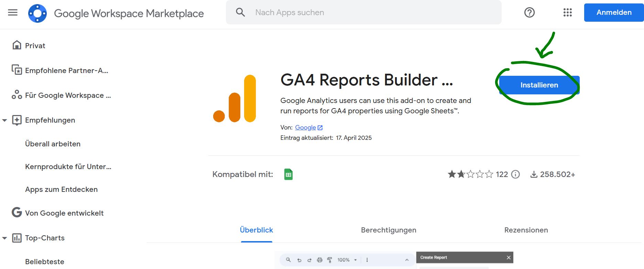Collapse the Top-Charts section arrow
This screenshot has height=269, width=644.
click(4, 238)
